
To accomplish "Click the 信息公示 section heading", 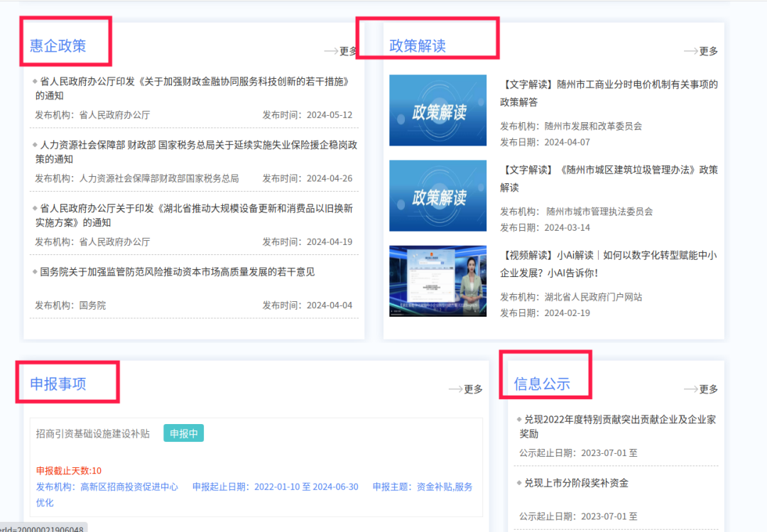I will (x=542, y=384).
